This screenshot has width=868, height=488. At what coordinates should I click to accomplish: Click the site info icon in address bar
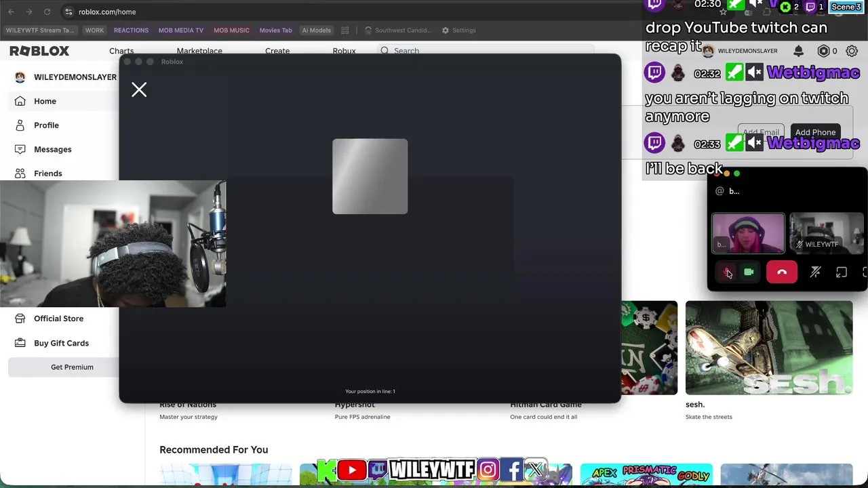[68, 12]
